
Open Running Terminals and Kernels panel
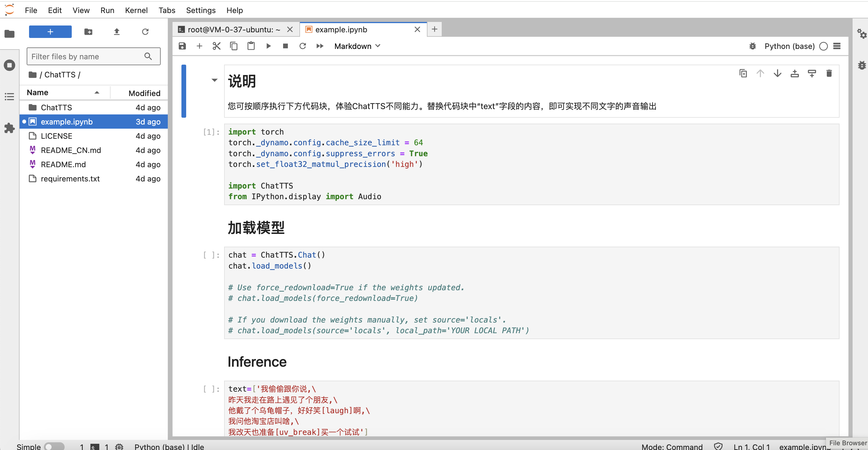(x=9, y=65)
